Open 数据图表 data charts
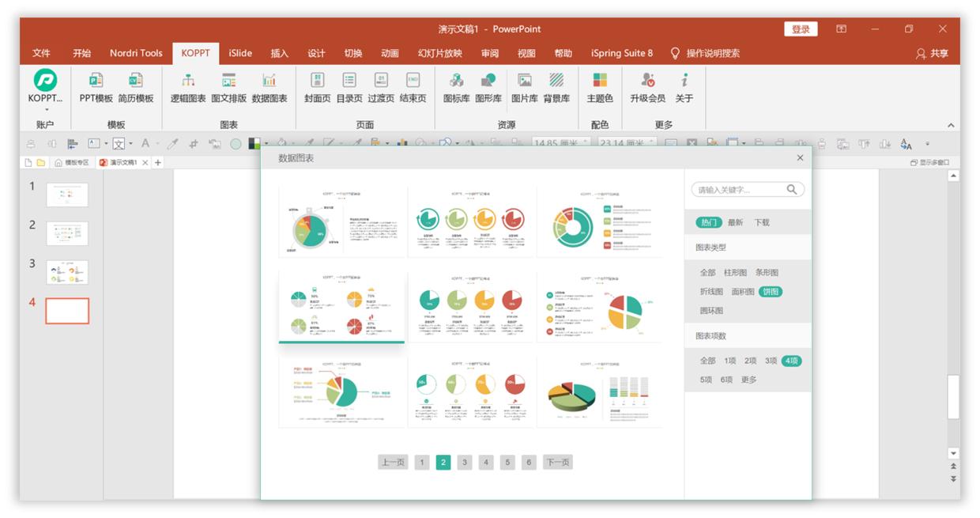 pos(269,87)
